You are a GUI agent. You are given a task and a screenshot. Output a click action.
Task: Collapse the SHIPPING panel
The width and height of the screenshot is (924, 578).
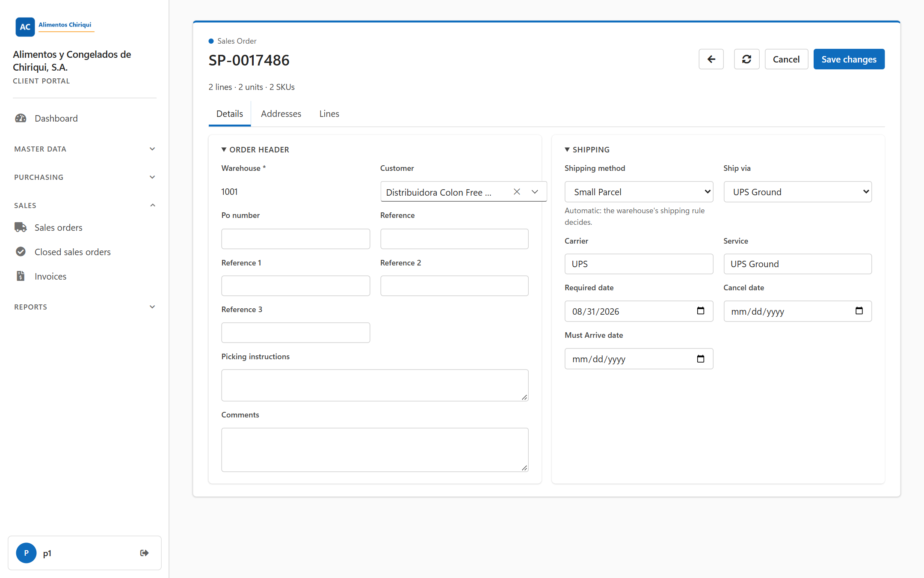click(x=587, y=149)
